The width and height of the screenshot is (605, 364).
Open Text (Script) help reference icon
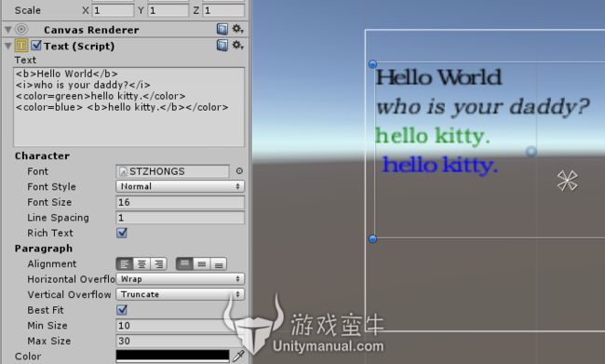point(222,46)
